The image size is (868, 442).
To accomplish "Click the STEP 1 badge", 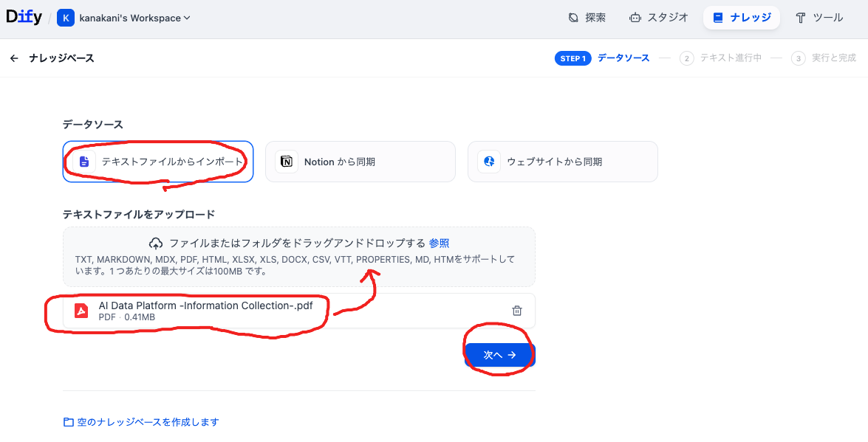I will tap(573, 58).
